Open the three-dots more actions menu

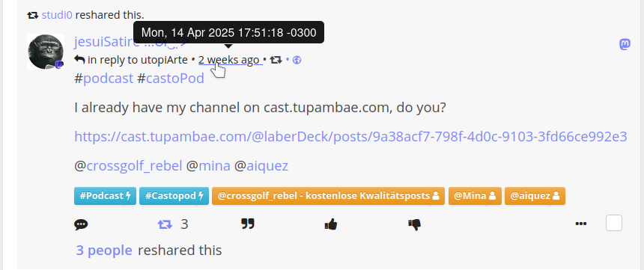[x=581, y=224]
